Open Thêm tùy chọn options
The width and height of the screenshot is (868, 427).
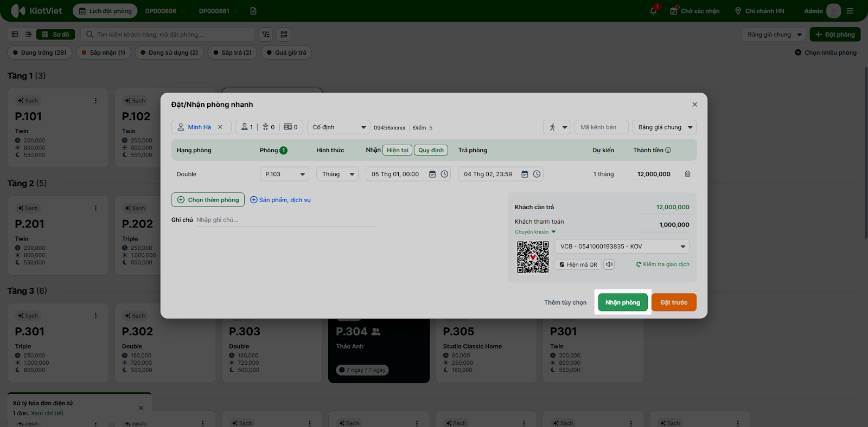(565, 302)
